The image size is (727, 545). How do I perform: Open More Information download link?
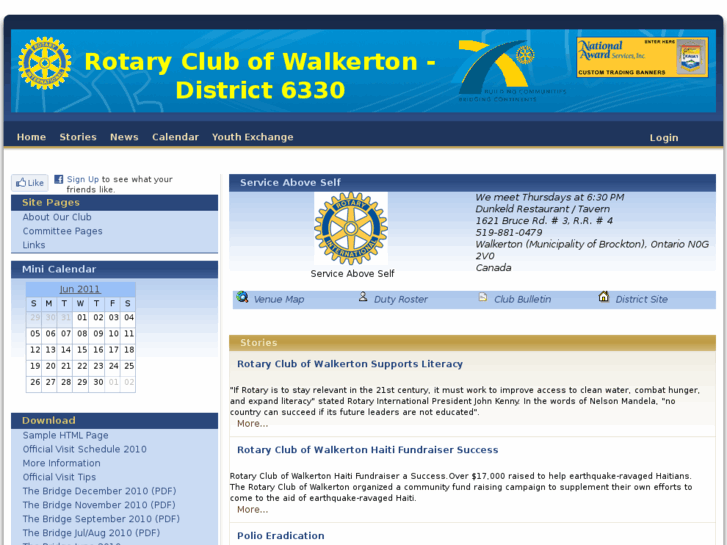tap(61, 463)
